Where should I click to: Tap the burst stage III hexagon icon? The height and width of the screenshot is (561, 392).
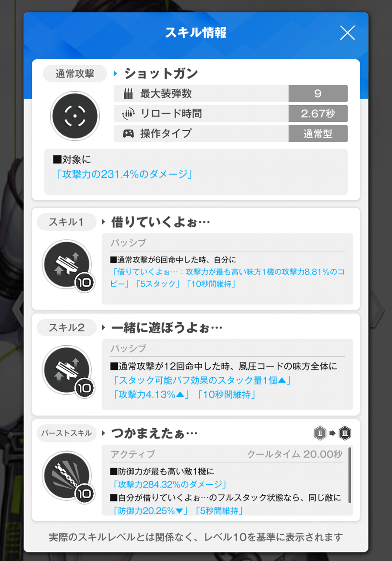coord(345,434)
